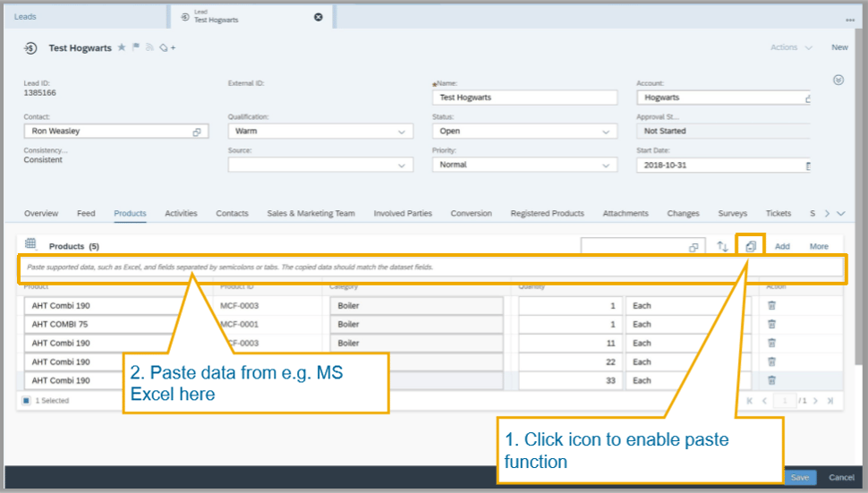Delete the row with quantity 11
868x493 pixels.
(x=771, y=343)
